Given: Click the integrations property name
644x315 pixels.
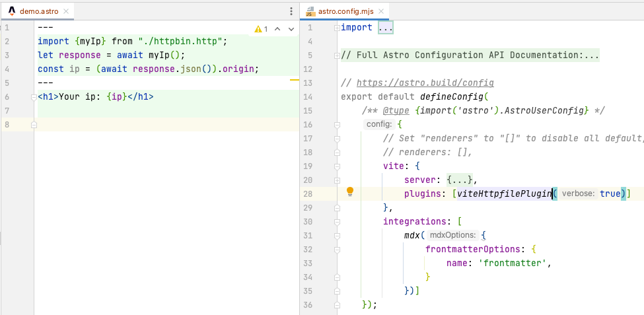Looking at the screenshot, I should tap(414, 221).
